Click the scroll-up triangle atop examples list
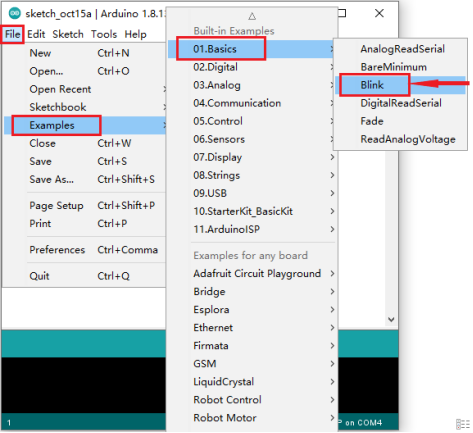Screen dimensions: 473x433 252,16
